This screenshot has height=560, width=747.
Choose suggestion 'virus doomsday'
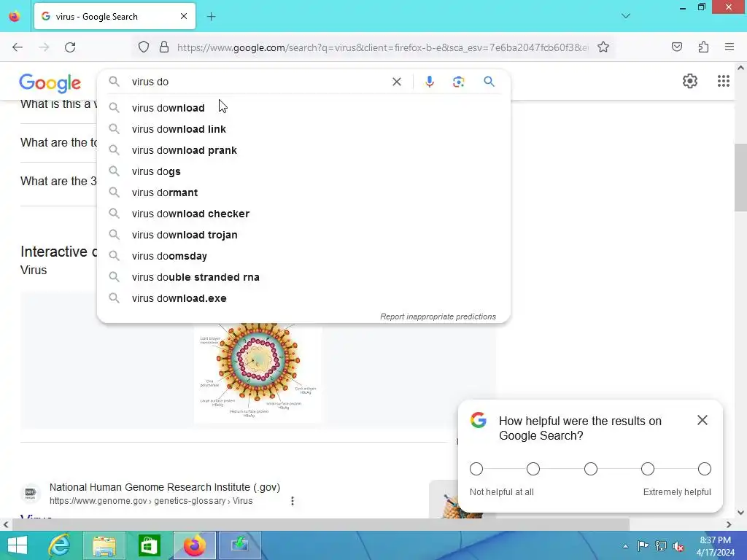click(303, 256)
